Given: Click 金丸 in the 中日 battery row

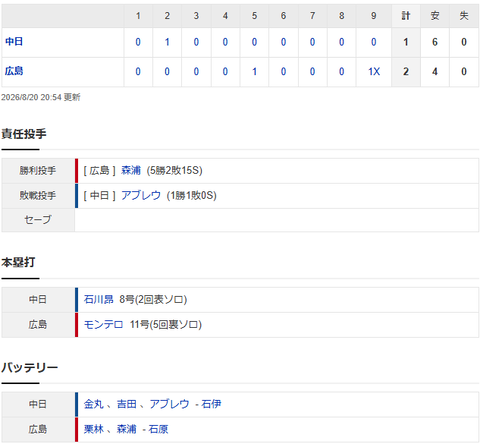Looking at the screenshot, I should (93, 404).
